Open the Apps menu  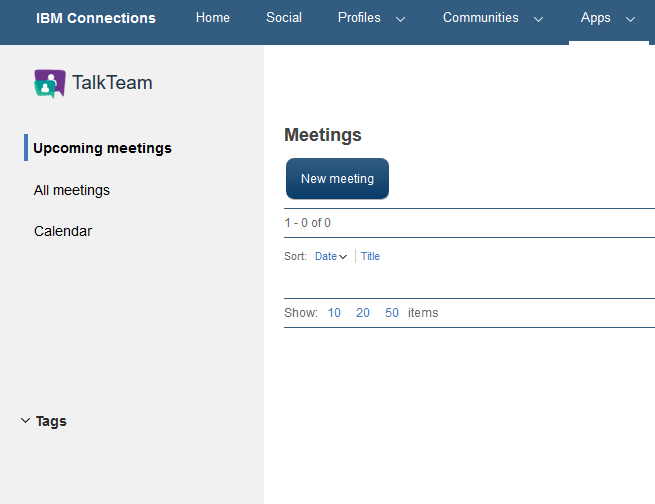tap(595, 18)
